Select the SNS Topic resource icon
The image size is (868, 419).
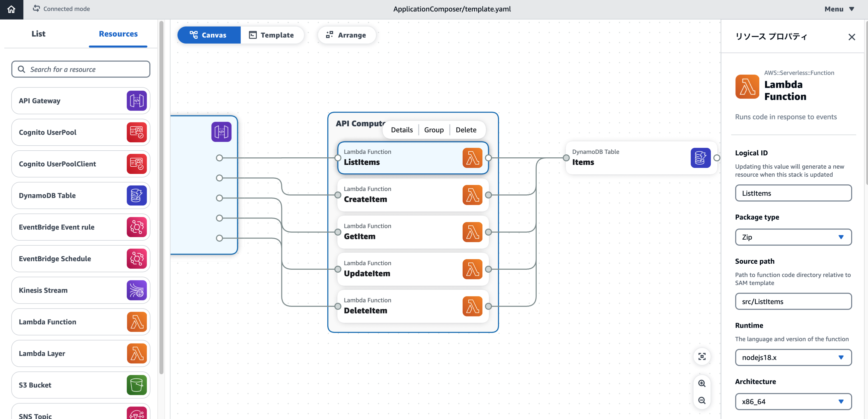136,413
